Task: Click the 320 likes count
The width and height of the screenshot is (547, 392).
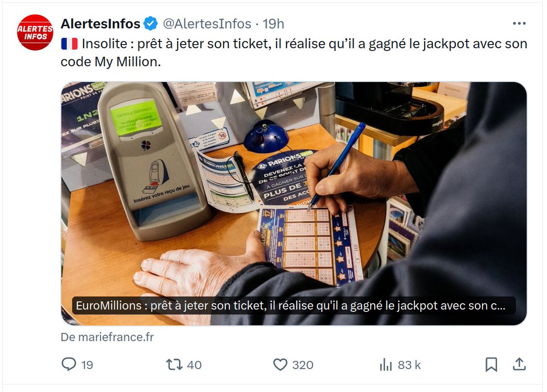Action: click(x=303, y=365)
